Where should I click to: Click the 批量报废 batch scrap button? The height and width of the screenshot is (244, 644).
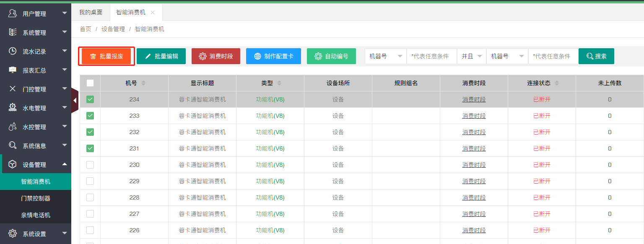click(106, 56)
